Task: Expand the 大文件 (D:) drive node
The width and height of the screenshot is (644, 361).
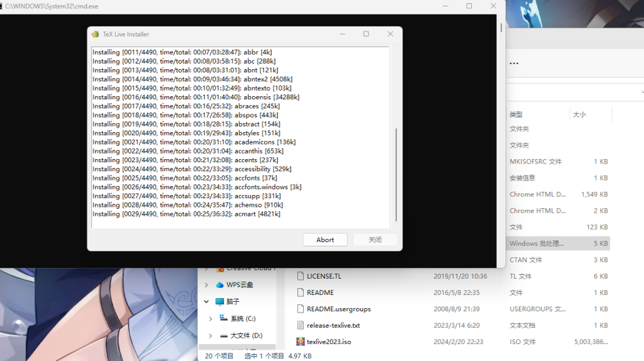Action: click(211, 336)
